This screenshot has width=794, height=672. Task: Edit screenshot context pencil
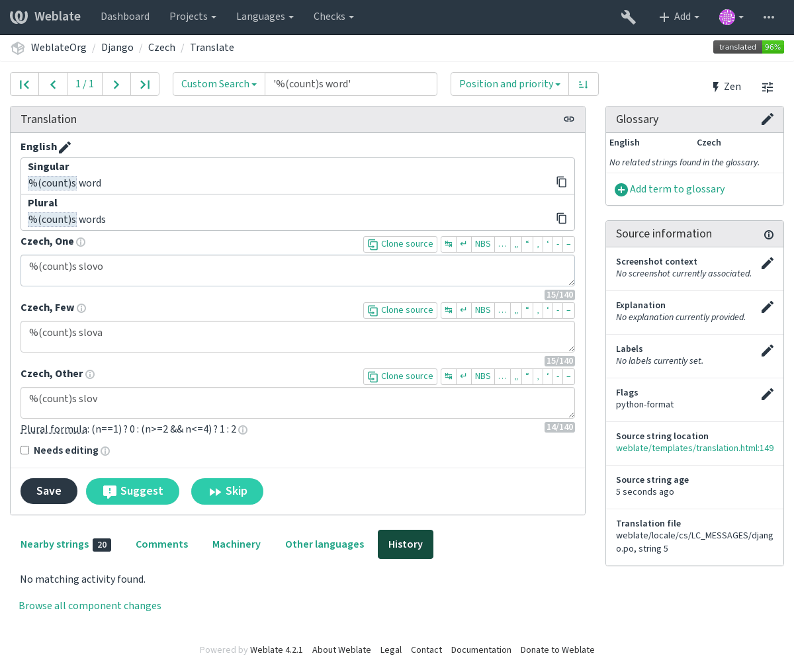coord(768,263)
